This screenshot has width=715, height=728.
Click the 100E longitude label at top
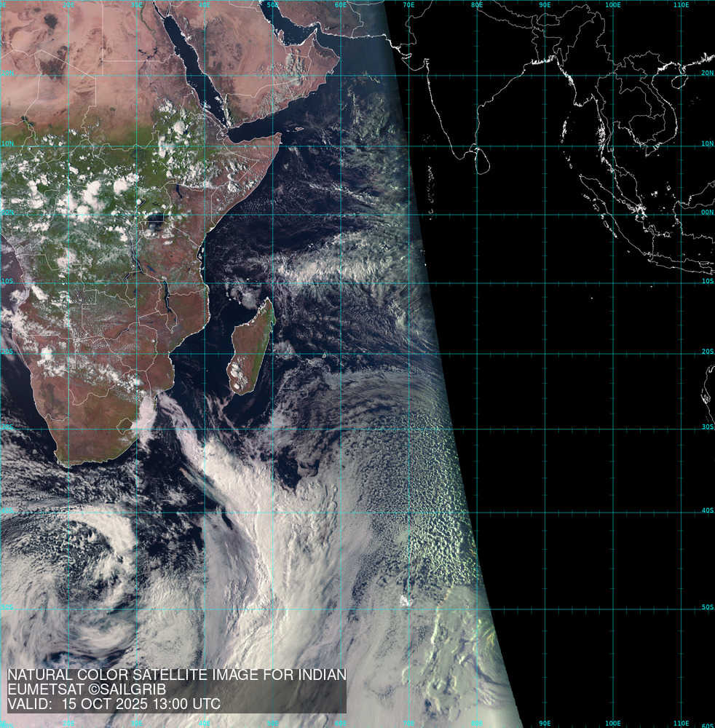pos(613,5)
